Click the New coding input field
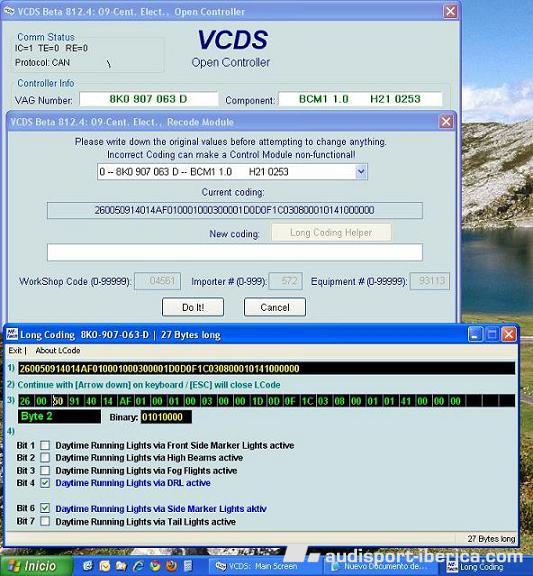533x576 pixels. (x=235, y=252)
